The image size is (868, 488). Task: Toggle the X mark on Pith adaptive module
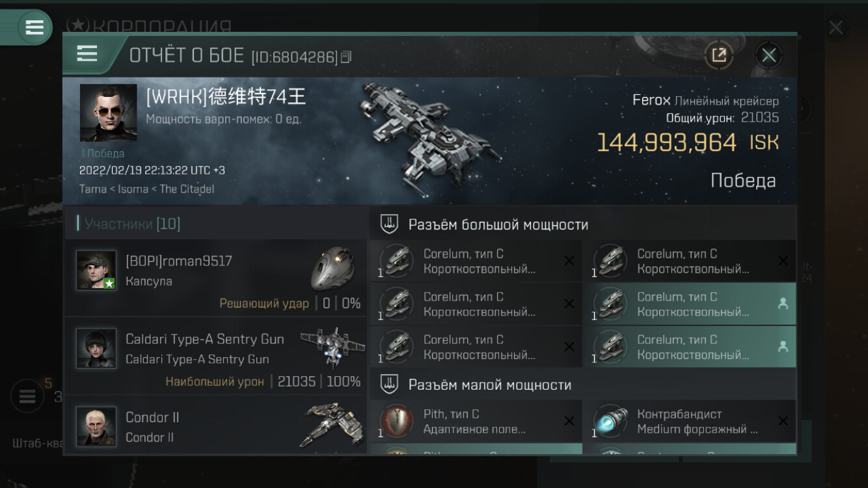click(x=569, y=421)
